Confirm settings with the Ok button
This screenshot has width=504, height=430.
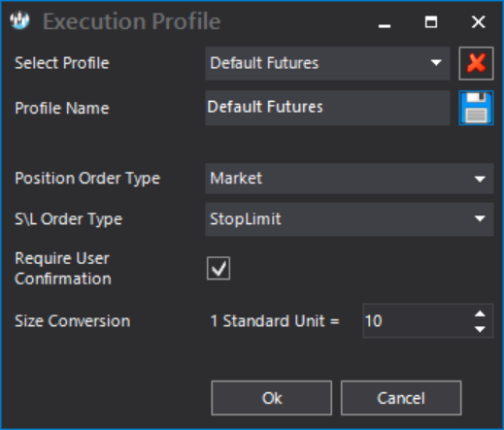pyautogui.click(x=271, y=398)
